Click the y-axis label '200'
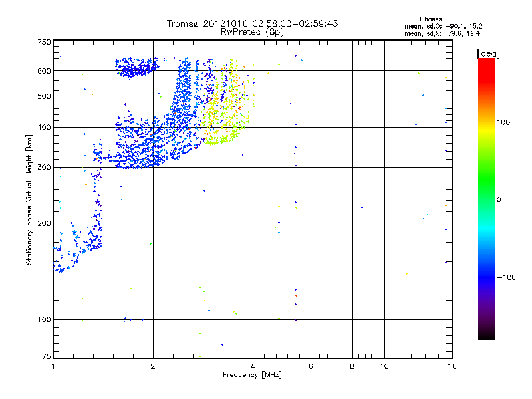Screen dimensions: 532x399 click(x=44, y=223)
